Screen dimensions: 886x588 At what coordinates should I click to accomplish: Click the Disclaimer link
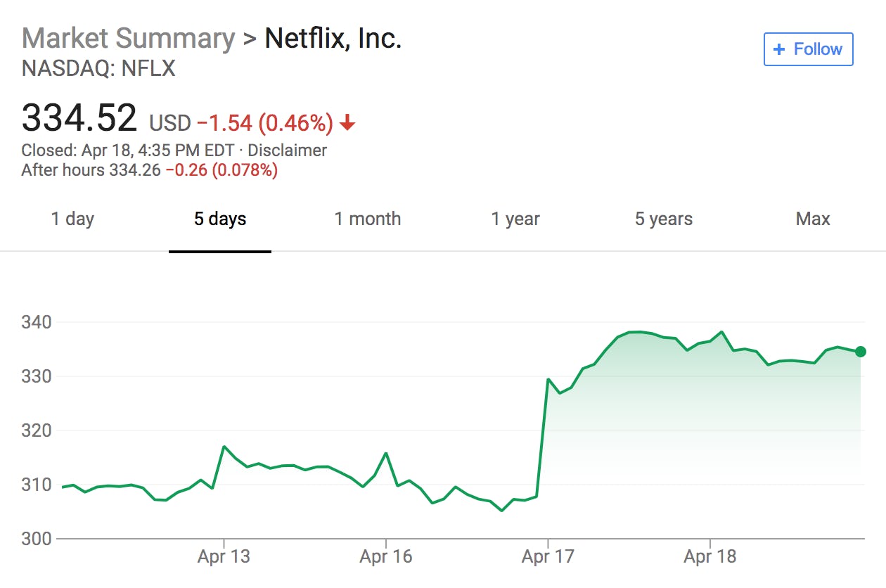(287, 151)
